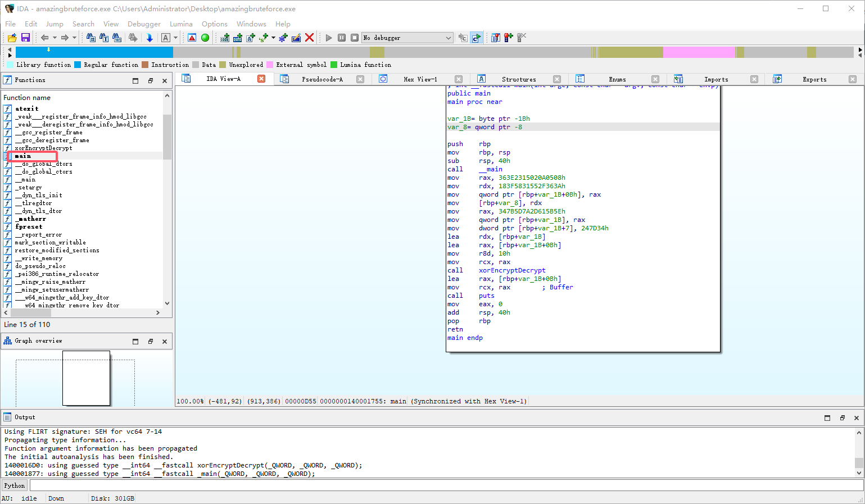865x504 pixels.
Task: Click the green circle icon in toolbar
Action: click(205, 38)
